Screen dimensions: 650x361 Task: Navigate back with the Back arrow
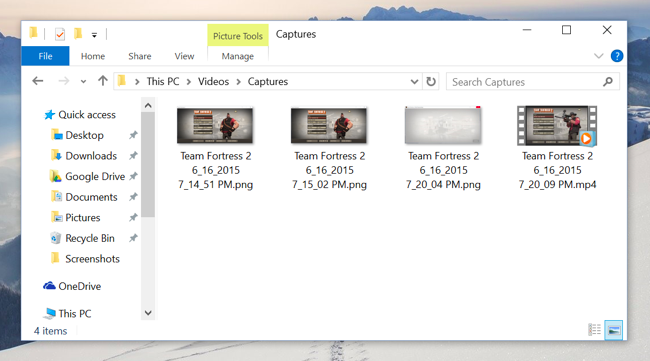click(38, 81)
